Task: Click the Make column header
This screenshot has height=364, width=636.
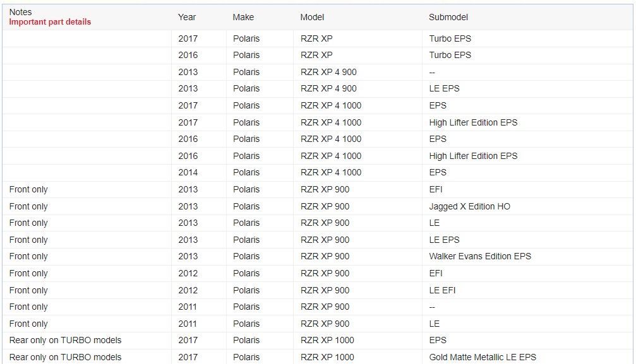Action: tap(243, 17)
